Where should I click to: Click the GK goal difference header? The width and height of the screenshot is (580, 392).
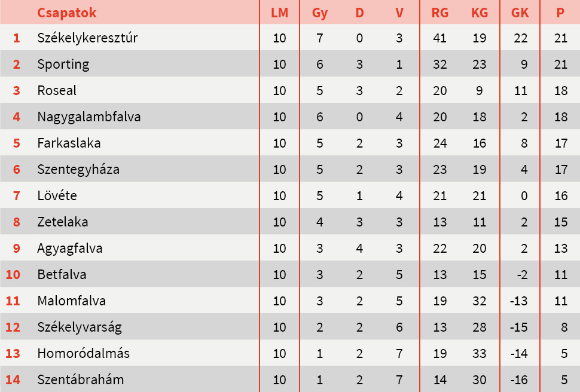(520, 13)
